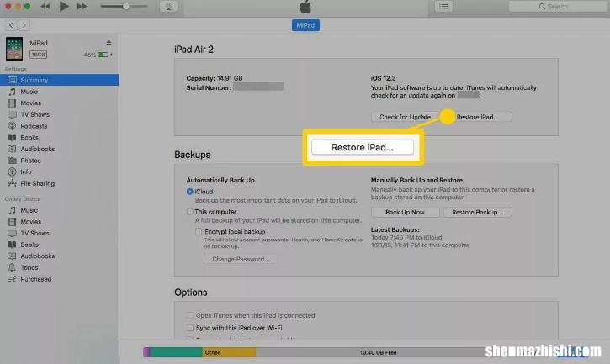The image size is (610, 364).
Task: Click the battery indicator beside 45%
Action: pyautogui.click(x=103, y=55)
